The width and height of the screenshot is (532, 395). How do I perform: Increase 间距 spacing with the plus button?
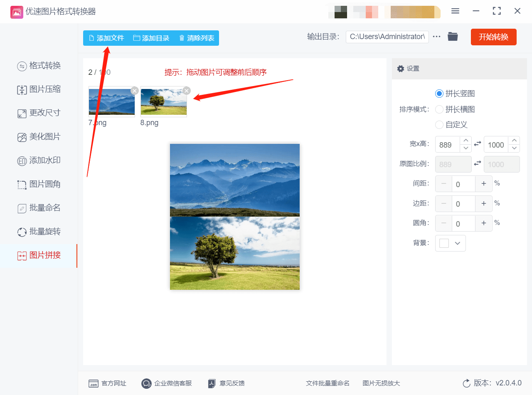[484, 183]
